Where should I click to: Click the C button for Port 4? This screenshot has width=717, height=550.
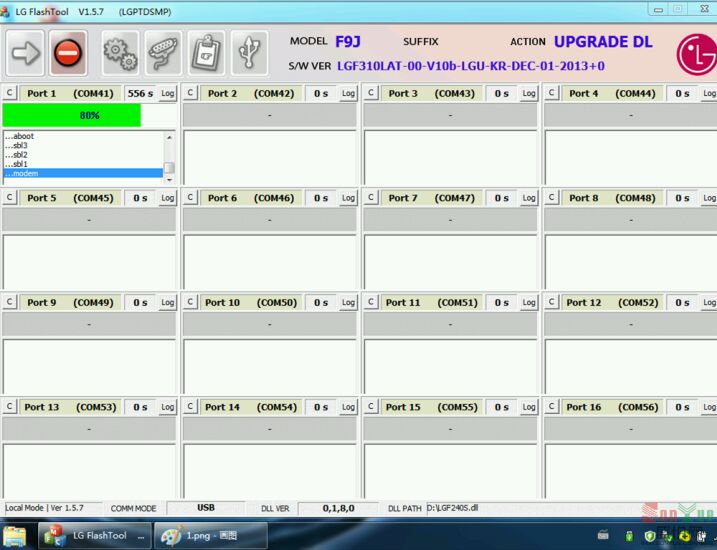(x=551, y=93)
